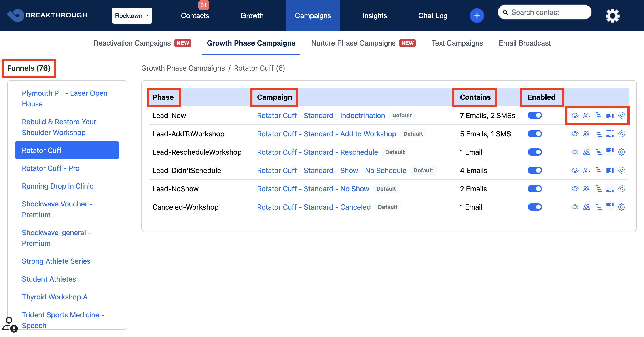Open the Contacts menu with 31 badge
Screen dimensions: 644x337
click(195, 16)
